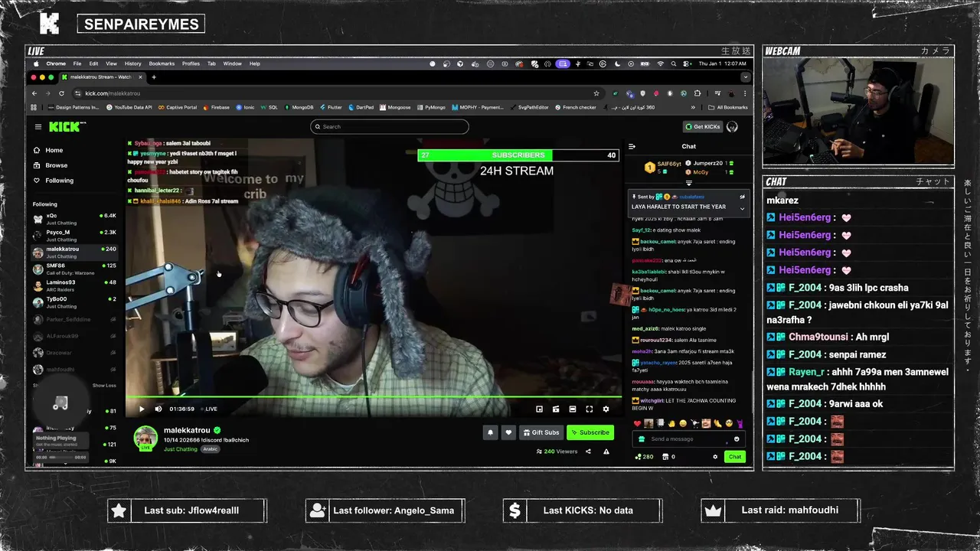Viewport: 980px width, 551px height.
Task: Open the Chrome three-dot menu
Action: tap(745, 93)
